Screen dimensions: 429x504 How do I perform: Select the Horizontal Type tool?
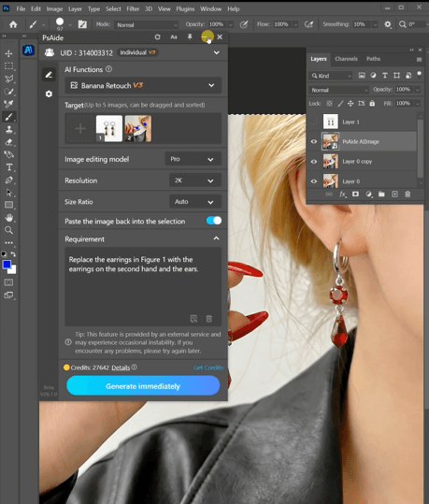9,167
